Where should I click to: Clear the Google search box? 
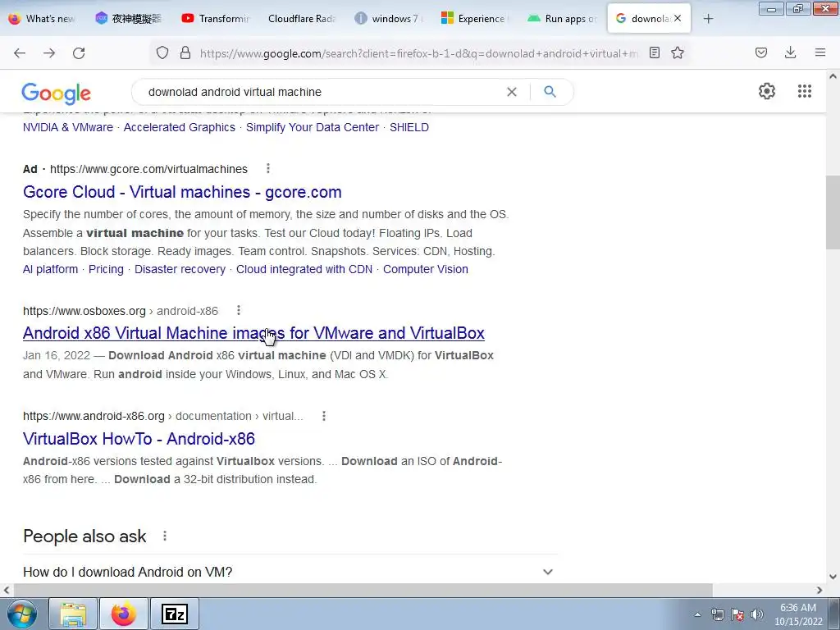[512, 92]
